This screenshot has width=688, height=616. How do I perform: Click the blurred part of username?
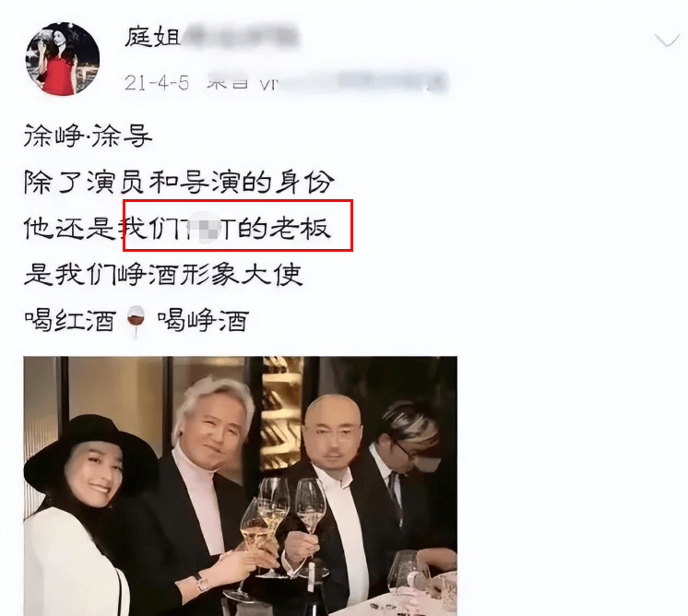pos(241,37)
